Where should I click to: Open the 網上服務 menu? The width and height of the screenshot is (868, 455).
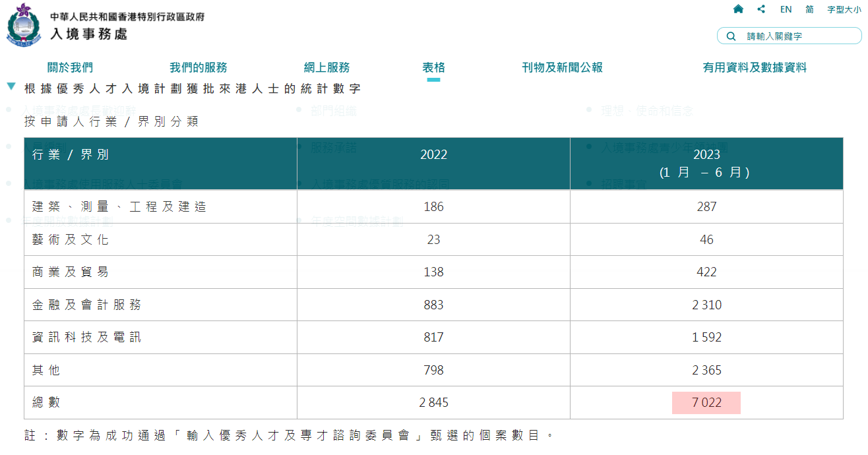327,67
